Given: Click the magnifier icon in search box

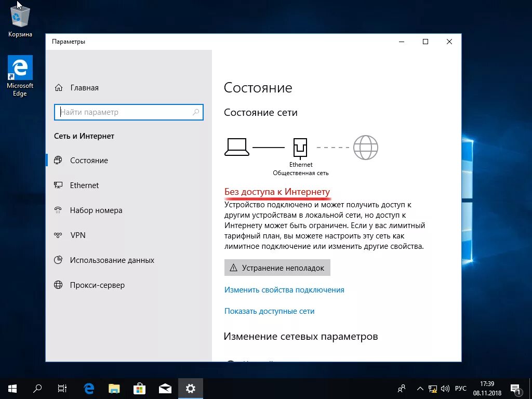Looking at the screenshot, I should coord(196,112).
